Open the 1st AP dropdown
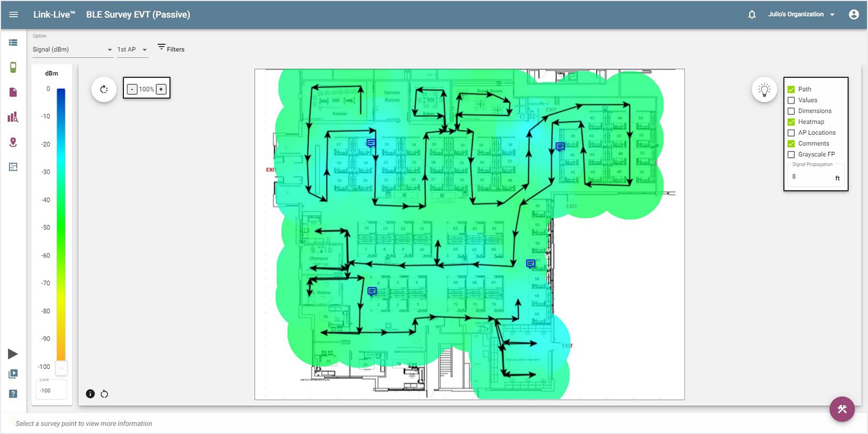868x434 pixels. pyautogui.click(x=132, y=50)
